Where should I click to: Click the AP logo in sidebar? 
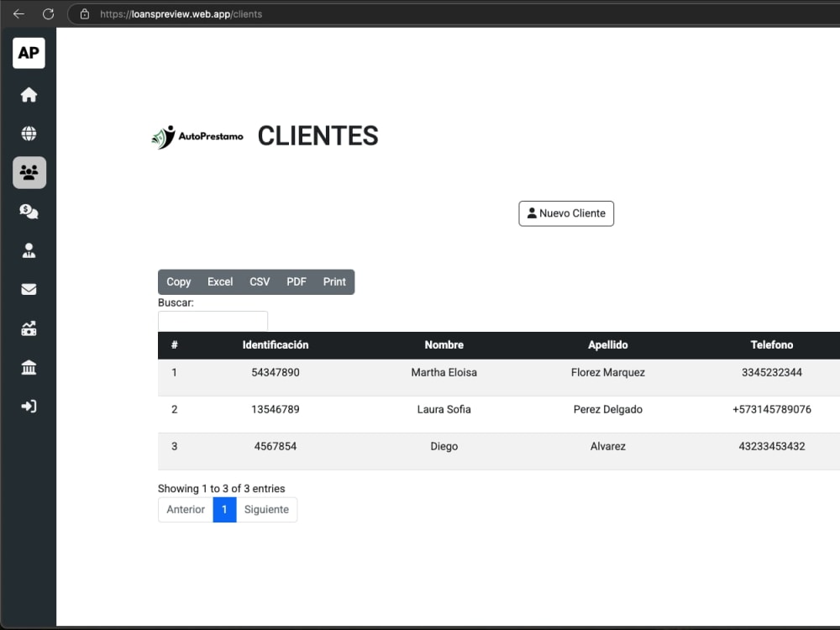coord(29,53)
